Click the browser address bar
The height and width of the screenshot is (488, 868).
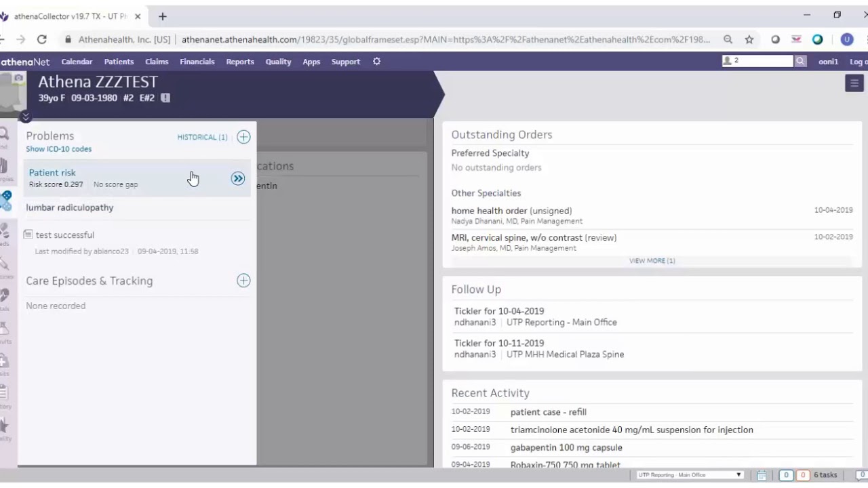(x=445, y=40)
